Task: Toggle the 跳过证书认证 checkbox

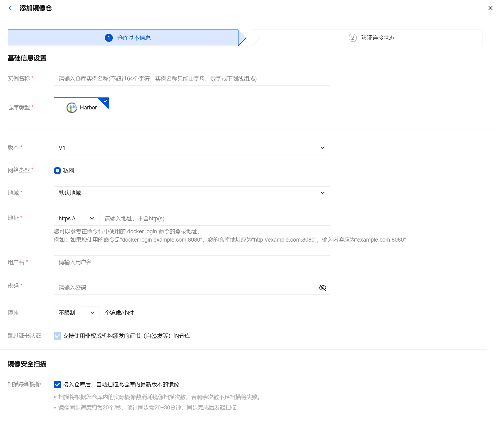Action: [x=57, y=336]
